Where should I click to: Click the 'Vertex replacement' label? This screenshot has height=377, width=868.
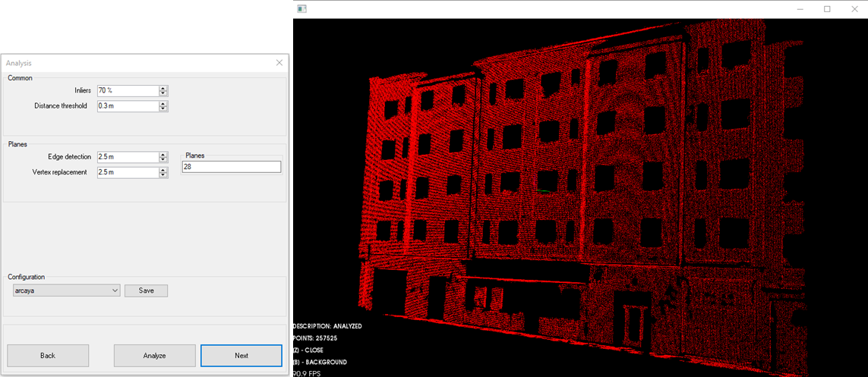(60, 172)
